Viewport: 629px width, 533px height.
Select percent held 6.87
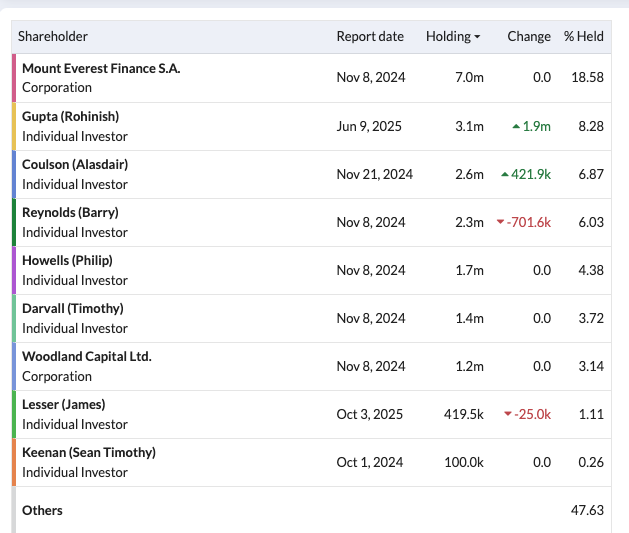[x=591, y=174]
